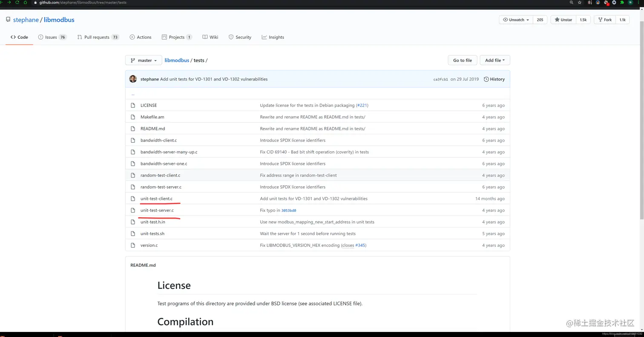
Task: Open random-test-client.c
Action: click(160, 176)
